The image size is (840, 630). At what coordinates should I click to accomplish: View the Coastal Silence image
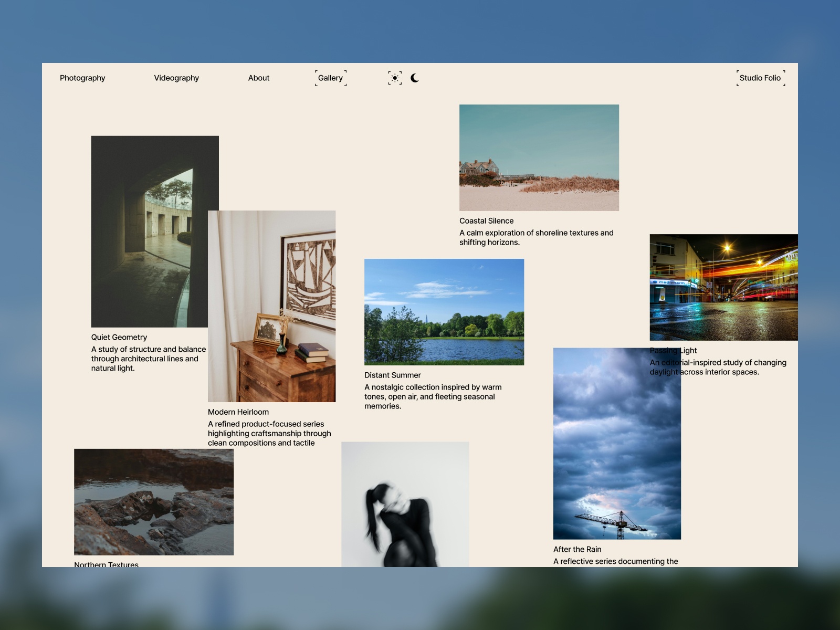[539, 157]
